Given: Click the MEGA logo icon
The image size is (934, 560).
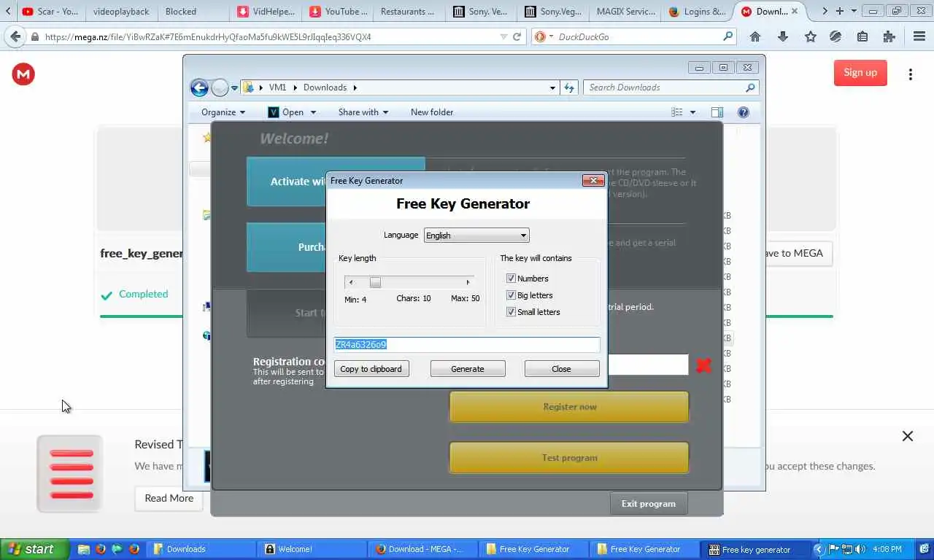Looking at the screenshot, I should pyautogui.click(x=23, y=74).
